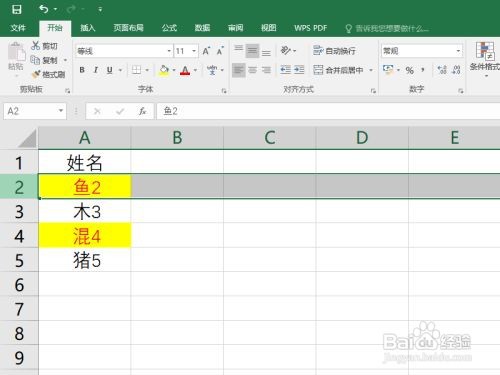This screenshot has width=500, height=375.
Task: Decrease indent icon
Action: [x=286, y=70]
